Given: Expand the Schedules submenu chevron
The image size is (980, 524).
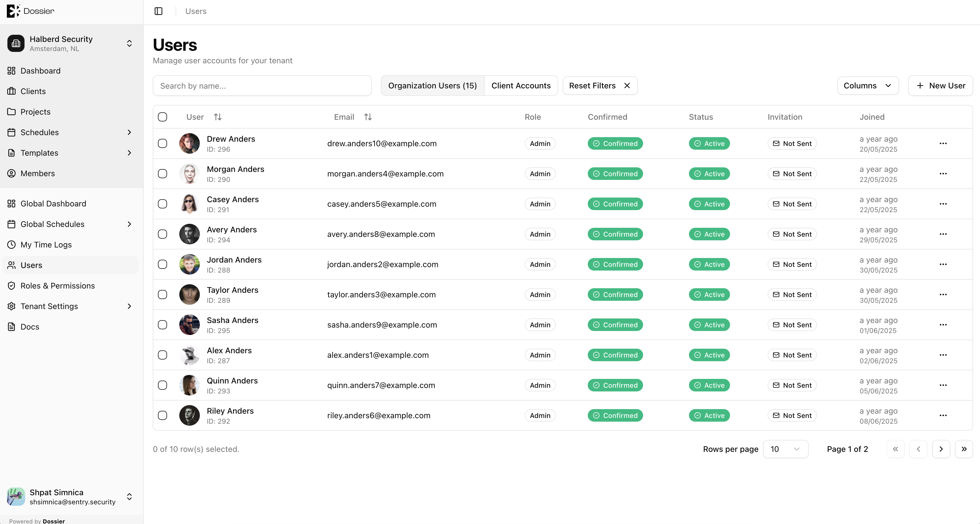Looking at the screenshot, I should pyautogui.click(x=129, y=133).
